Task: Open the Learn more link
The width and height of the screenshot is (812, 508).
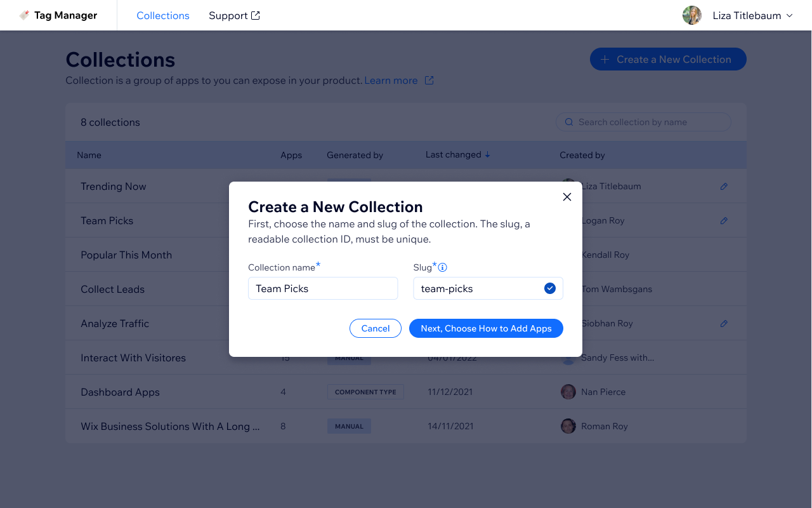Action: [391, 81]
